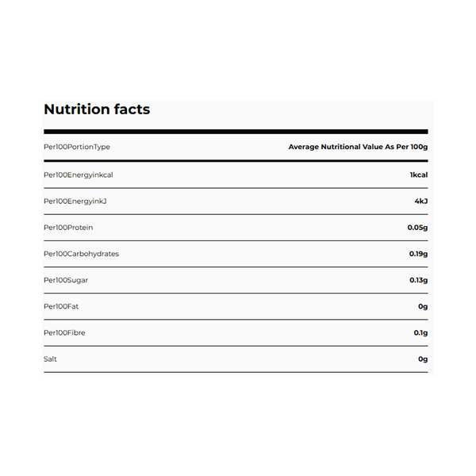476x476 pixels.
Task: Click the 0.05g protein value
Action: 417,228
